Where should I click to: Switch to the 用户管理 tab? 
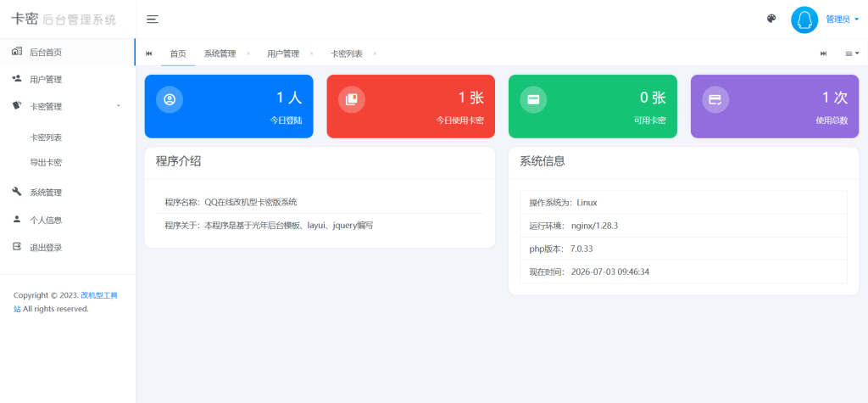pos(283,53)
